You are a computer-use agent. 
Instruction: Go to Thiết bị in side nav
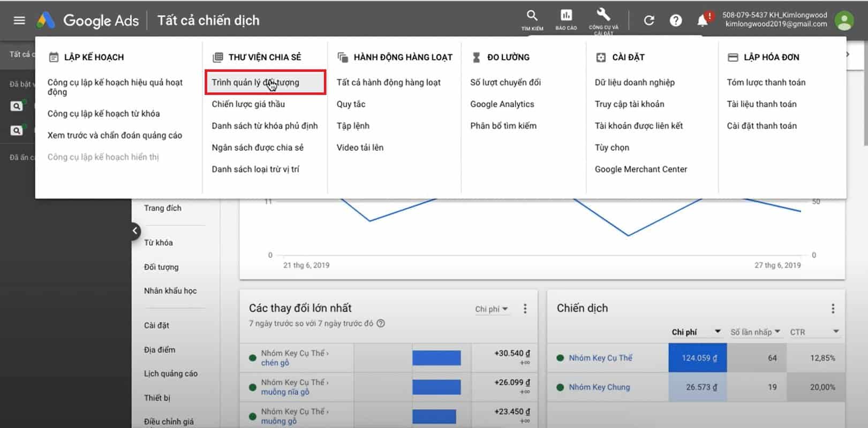coord(157,398)
